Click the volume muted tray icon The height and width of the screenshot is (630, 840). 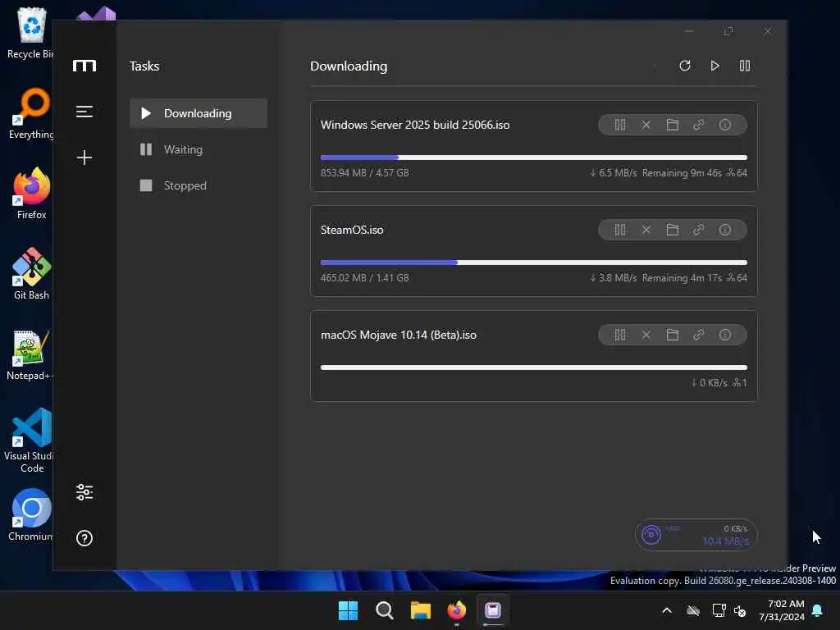[x=740, y=610]
